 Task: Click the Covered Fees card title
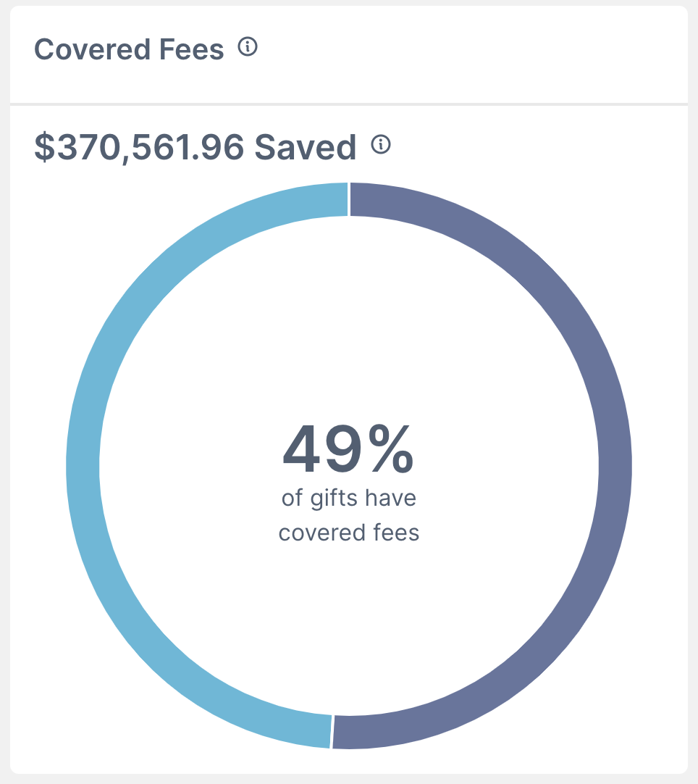coord(129,49)
